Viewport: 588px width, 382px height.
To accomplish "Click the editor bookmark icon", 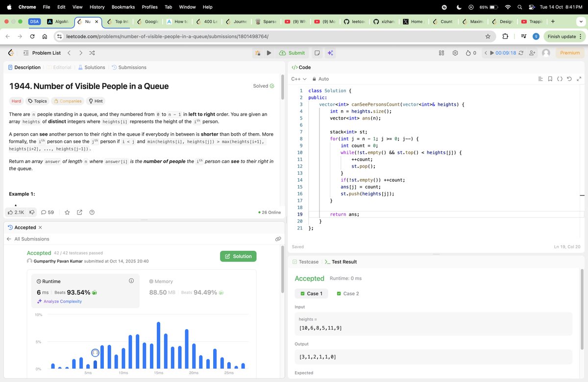I will click(x=550, y=79).
